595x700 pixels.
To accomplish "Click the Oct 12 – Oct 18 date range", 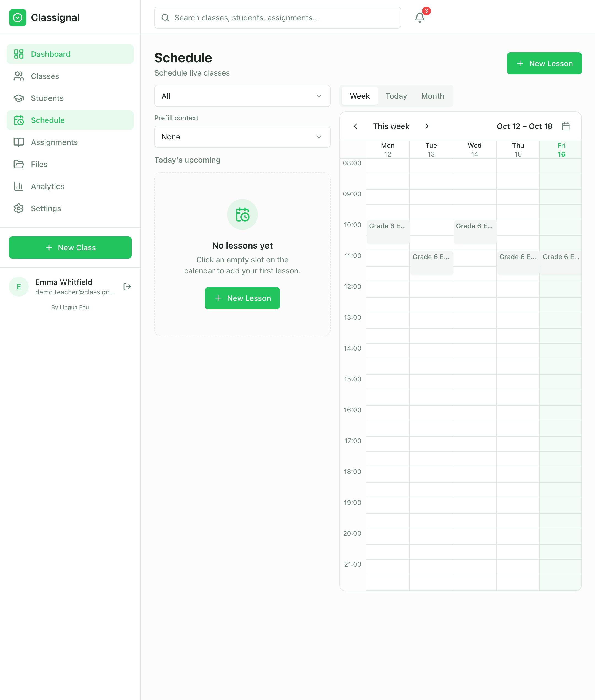I will pos(524,126).
